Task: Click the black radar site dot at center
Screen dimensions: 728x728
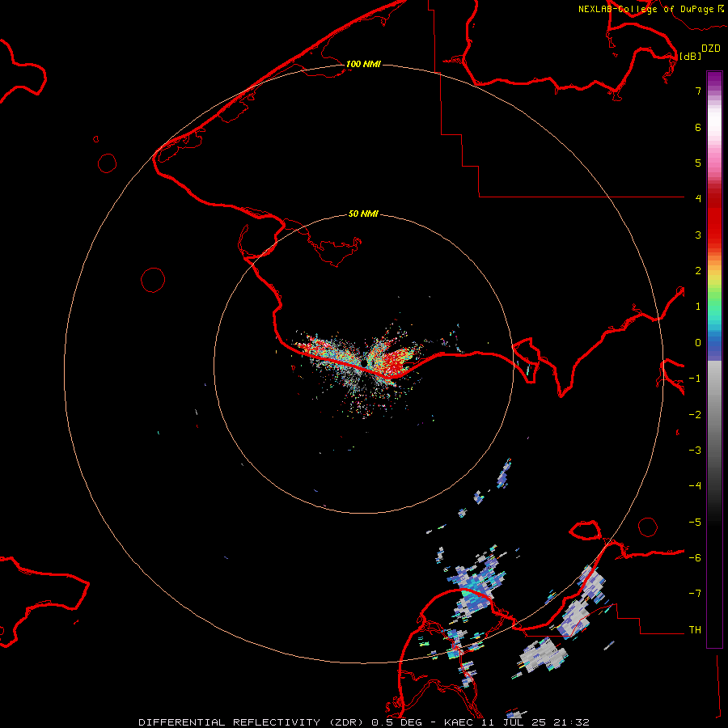Action: pyautogui.click(x=365, y=362)
